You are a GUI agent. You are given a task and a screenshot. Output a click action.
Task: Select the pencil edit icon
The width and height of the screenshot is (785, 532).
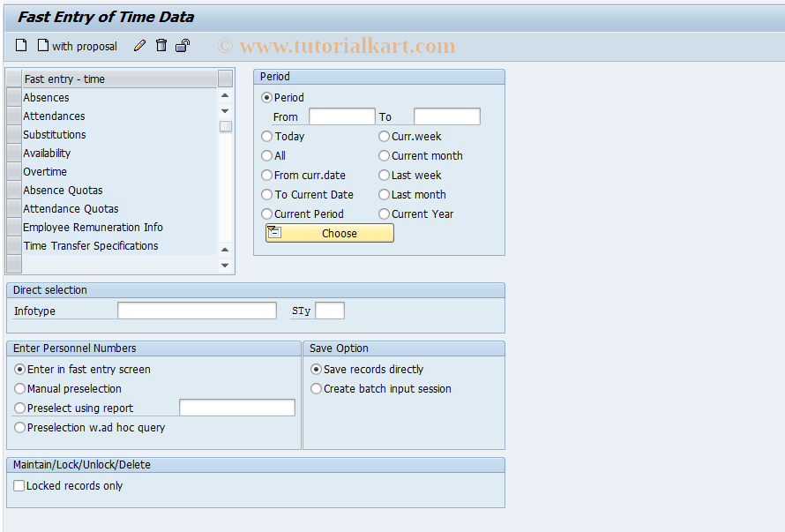point(139,45)
